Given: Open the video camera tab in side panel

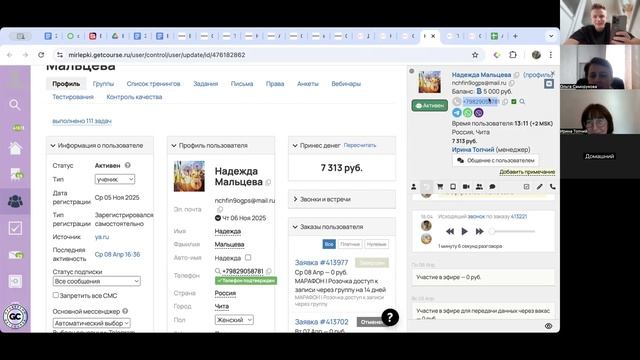Looking at the screenshot, I should [466, 187].
